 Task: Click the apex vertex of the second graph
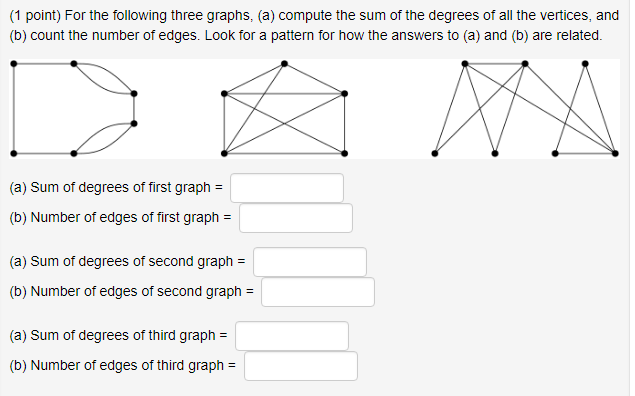[284, 64]
